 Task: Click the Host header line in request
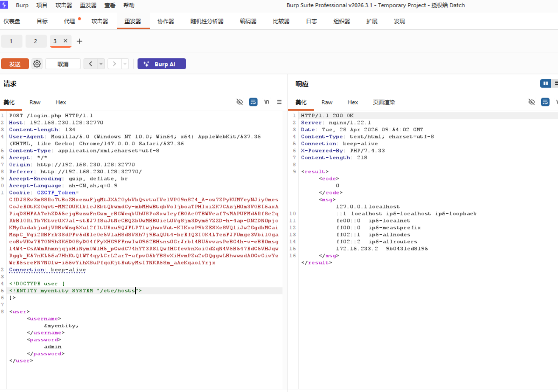pyautogui.click(x=56, y=122)
